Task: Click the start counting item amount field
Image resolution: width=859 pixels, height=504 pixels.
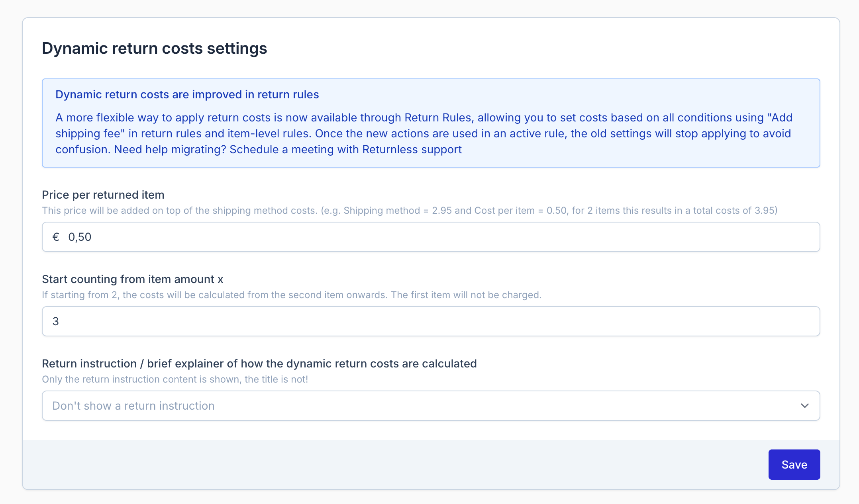Action: point(430,321)
